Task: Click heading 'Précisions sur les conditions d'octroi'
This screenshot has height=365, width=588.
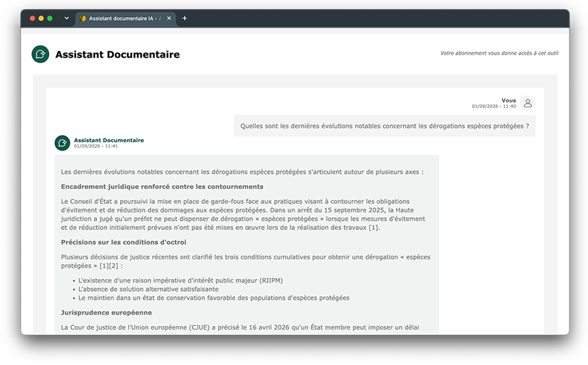Action: click(124, 242)
